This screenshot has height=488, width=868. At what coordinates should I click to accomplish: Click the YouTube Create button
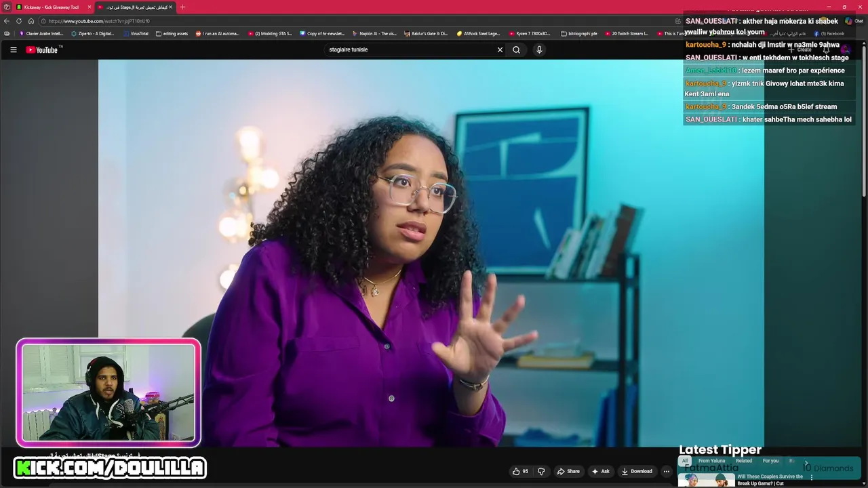point(800,49)
